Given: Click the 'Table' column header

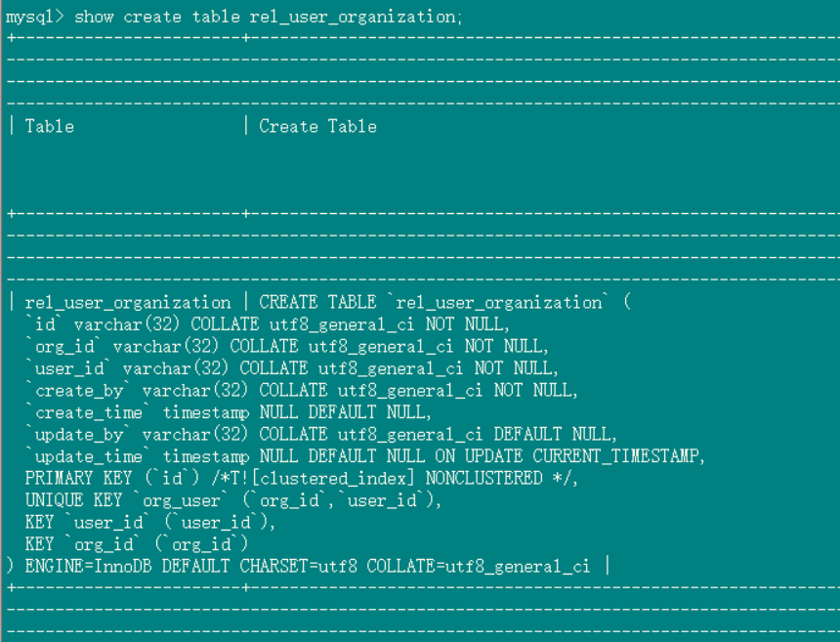Looking at the screenshot, I should [49, 126].
